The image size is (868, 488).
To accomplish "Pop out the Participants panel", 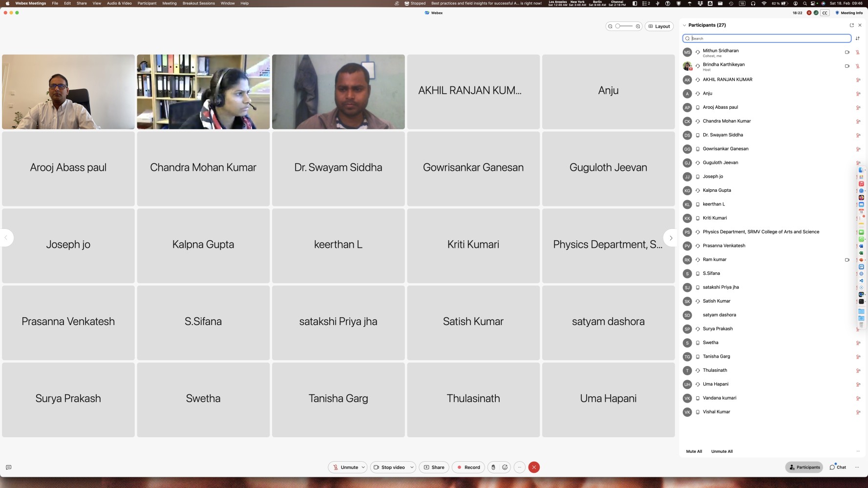I will coord(852,25).
